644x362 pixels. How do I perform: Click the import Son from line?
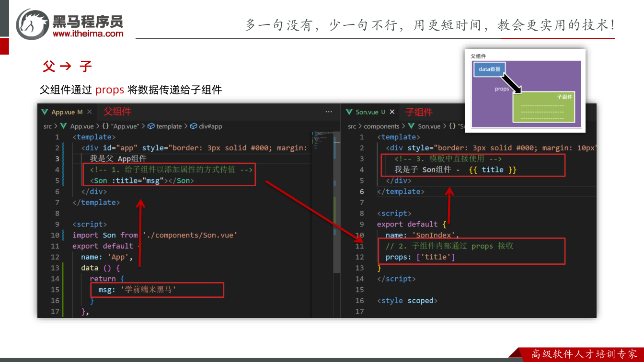pos(155,235)
